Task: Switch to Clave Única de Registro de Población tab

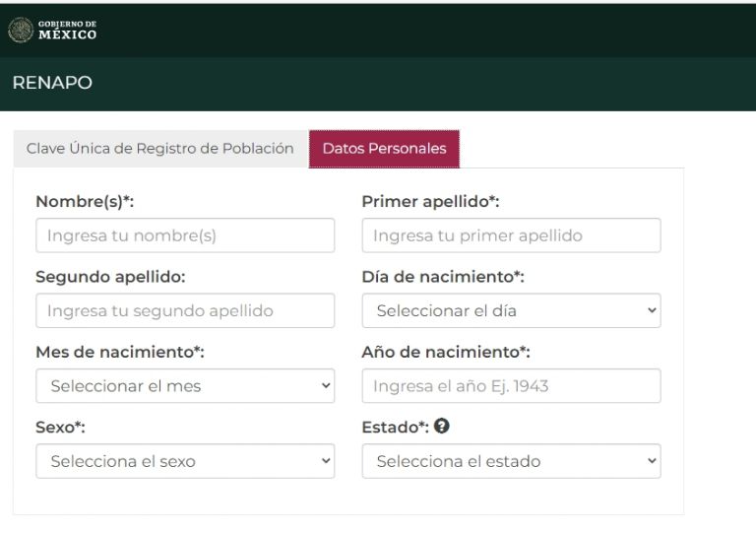Action: click(x=159, y=149)
